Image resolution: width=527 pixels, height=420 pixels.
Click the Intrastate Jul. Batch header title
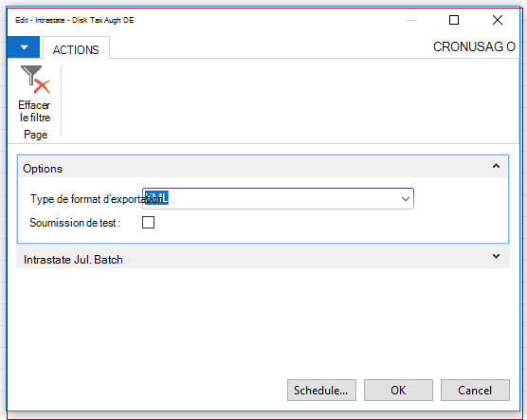73,260
